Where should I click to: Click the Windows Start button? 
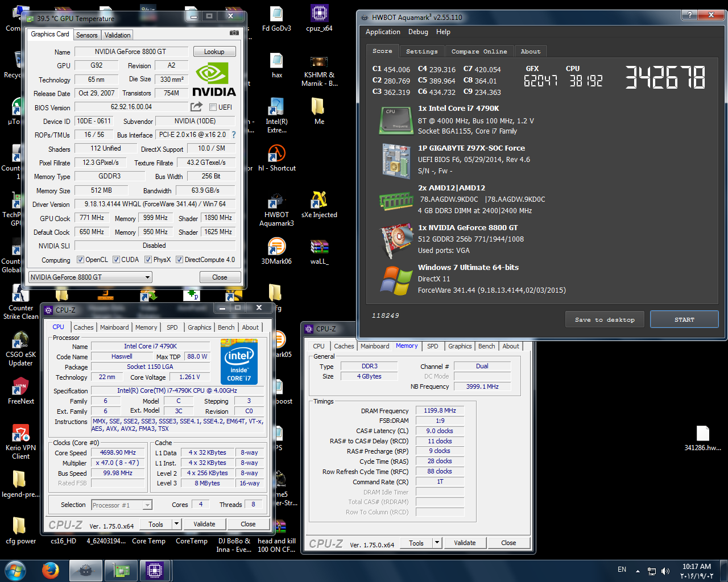(x=15, y=570)
